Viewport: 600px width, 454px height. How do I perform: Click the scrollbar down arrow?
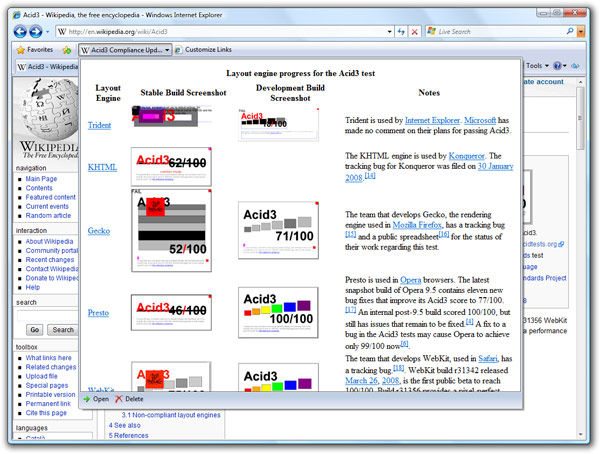pyautogui.click(x=580, y=434)
